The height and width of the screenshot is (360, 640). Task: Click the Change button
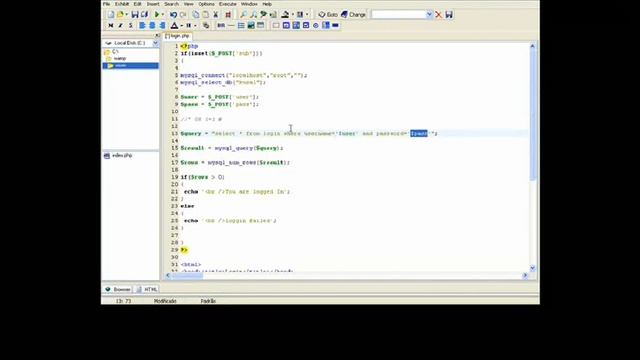pyautogui.click(x=353, y=15)
